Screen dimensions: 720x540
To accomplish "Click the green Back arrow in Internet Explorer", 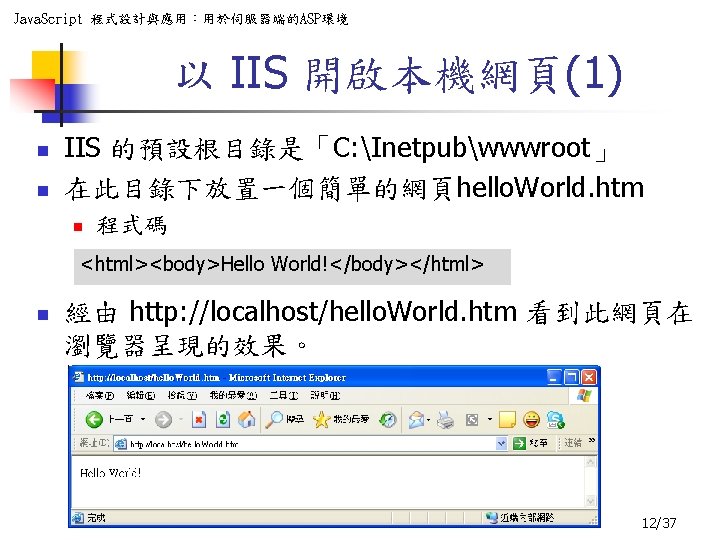I will pos(94,419).
